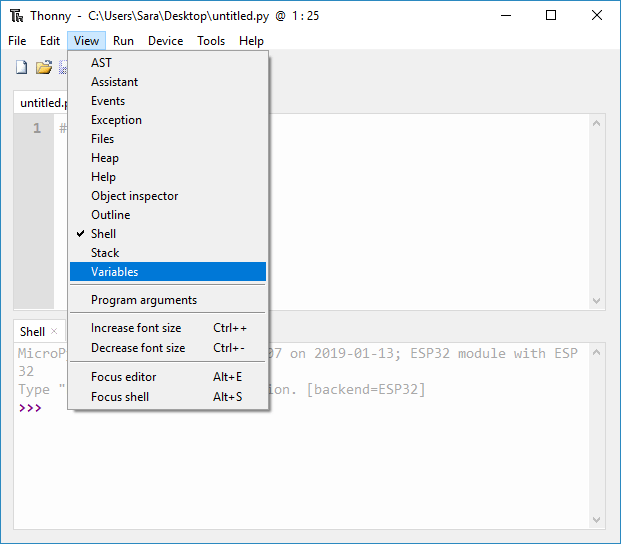Click Focus shell menu item
The height and width of the screenshot is (544, 621).
click(119, 397)
